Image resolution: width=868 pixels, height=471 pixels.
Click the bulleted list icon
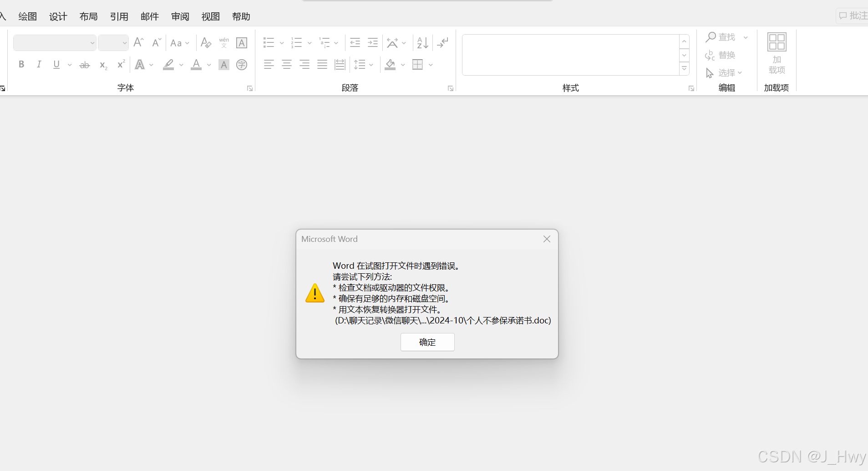coord(269,43)
